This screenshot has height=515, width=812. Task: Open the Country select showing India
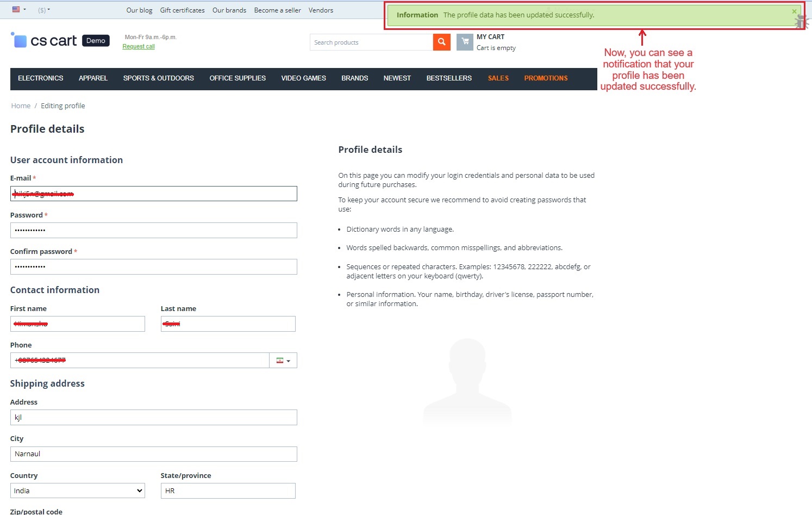[78, 491]
